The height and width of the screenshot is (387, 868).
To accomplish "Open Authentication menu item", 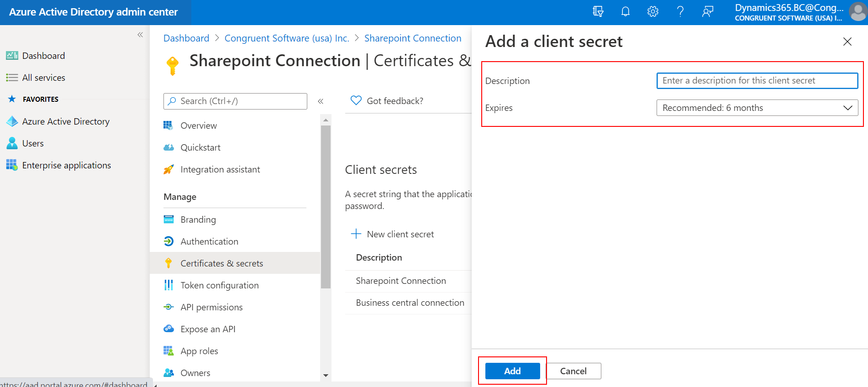I will tap(235, 241).
